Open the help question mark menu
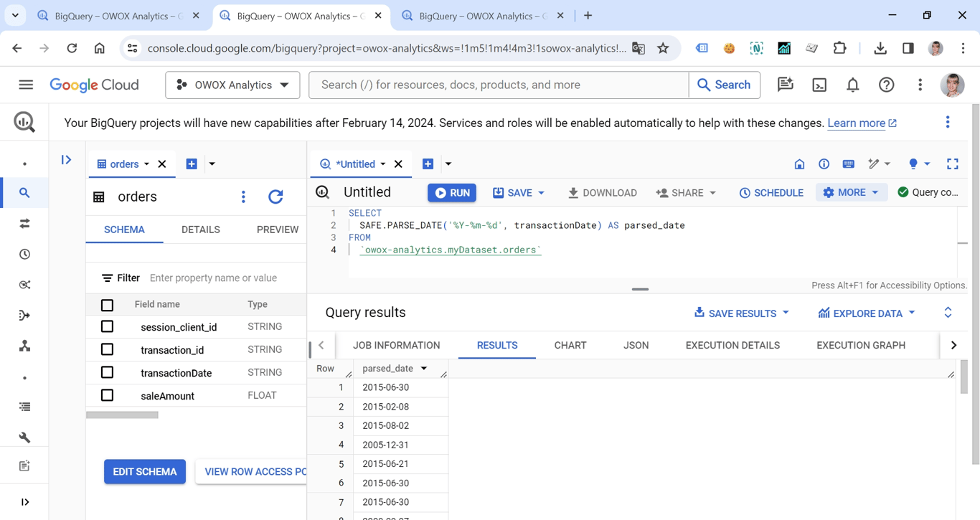The width and height of the screenshot is (980, 520). click(x=887, y=85)
